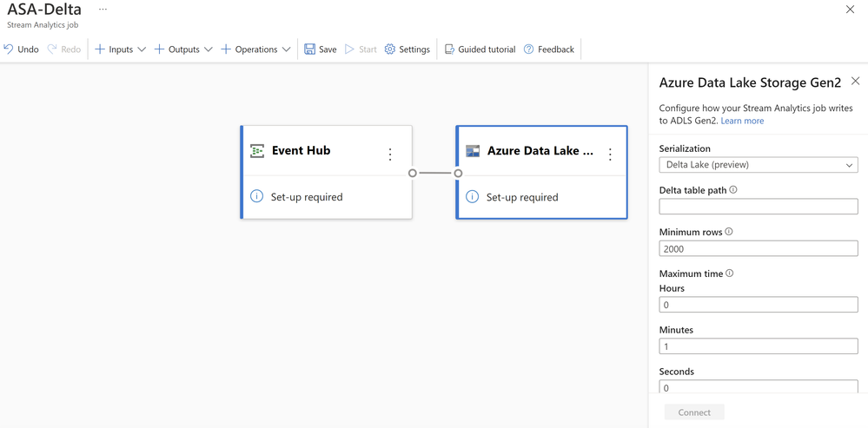This screenshot has height=428, width=868.
Task: Click the Event Hub node icon
Action: click(x=257, y=150)
